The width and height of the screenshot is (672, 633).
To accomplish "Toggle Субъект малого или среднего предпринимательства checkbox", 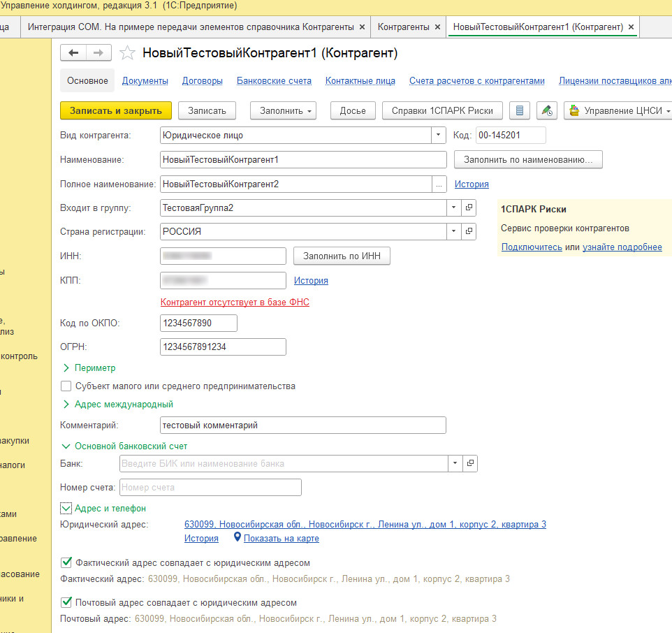I will (66, 386).
